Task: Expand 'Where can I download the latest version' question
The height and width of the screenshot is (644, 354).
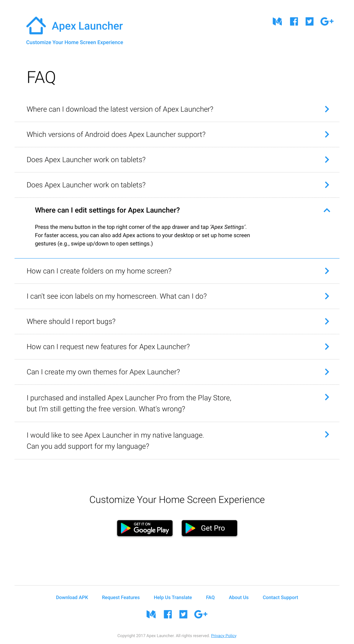Action: click(x=327, y=109)
